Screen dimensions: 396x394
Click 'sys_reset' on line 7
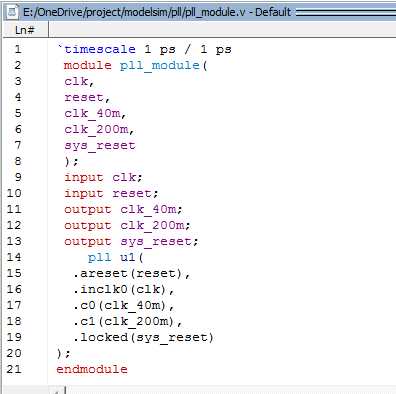[100, 146]
